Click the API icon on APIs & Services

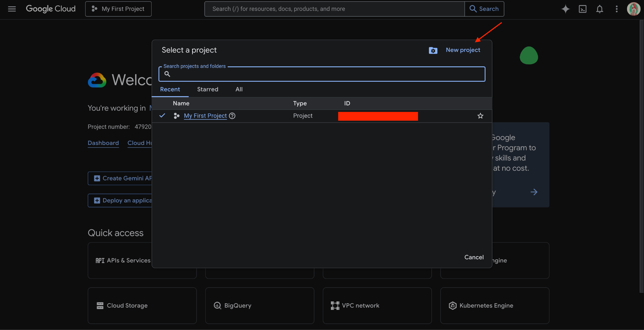100,261
